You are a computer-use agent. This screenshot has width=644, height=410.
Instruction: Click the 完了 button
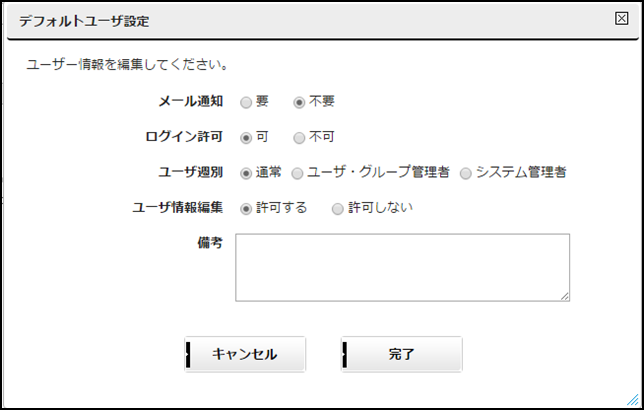pyautogui.click(x=402, y=354)
